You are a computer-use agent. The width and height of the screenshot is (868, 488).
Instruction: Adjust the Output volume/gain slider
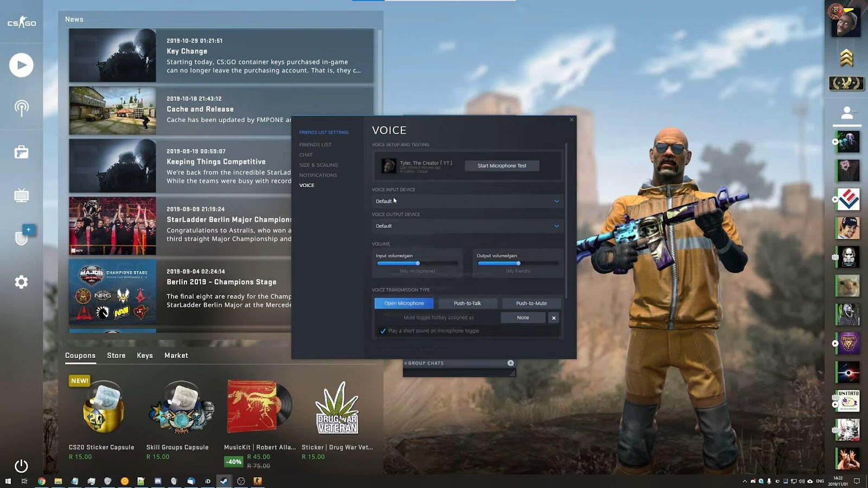pos(518,263)
